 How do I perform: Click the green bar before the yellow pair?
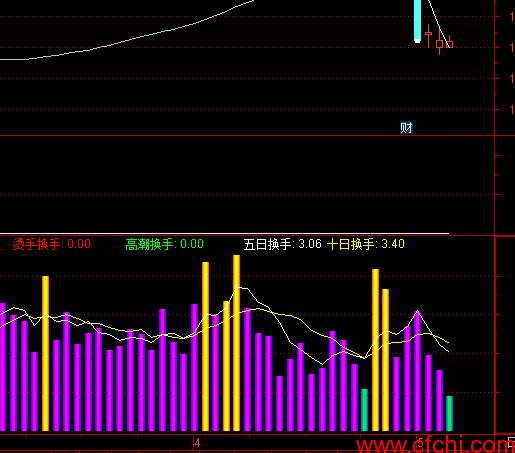[x=364, y=410]
